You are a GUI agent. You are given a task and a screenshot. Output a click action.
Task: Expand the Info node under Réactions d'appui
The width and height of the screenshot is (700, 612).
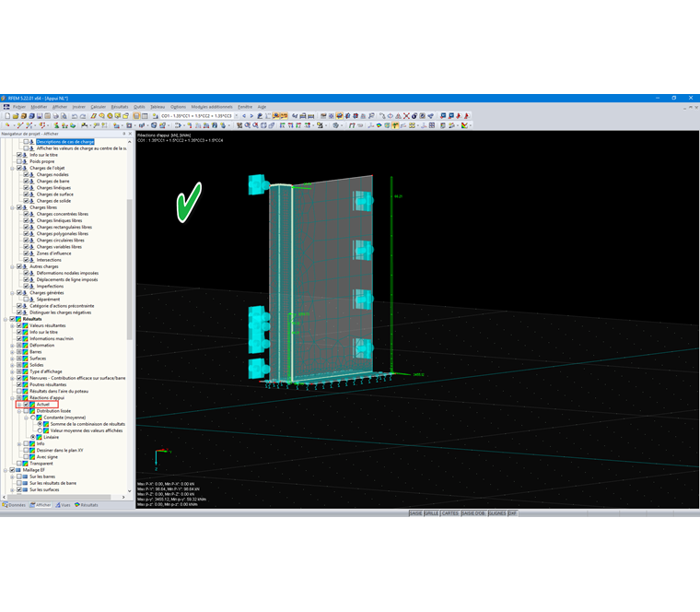tap(19, 443)
